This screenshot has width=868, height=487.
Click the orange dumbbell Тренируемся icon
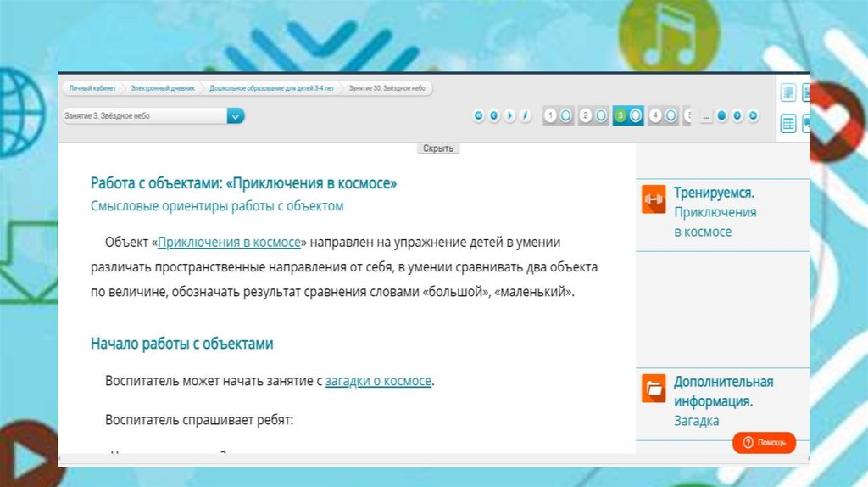point(654,199)
